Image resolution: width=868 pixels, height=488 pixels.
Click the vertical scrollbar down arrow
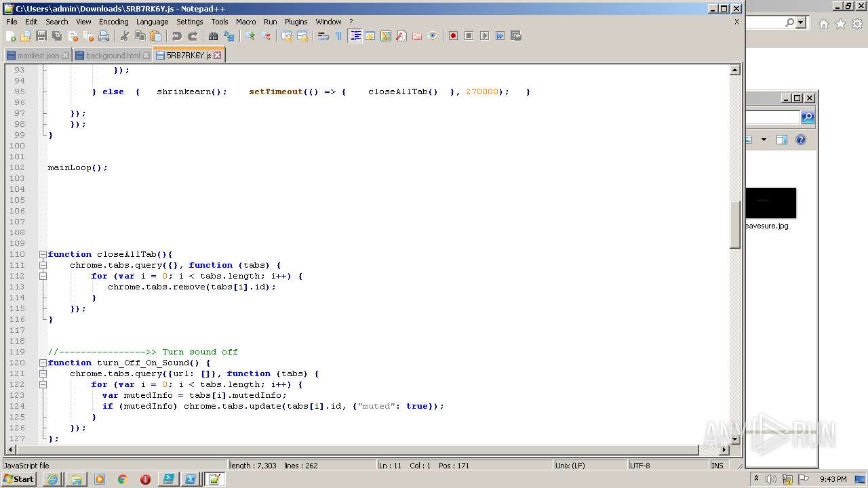click(x=735, y=439)
